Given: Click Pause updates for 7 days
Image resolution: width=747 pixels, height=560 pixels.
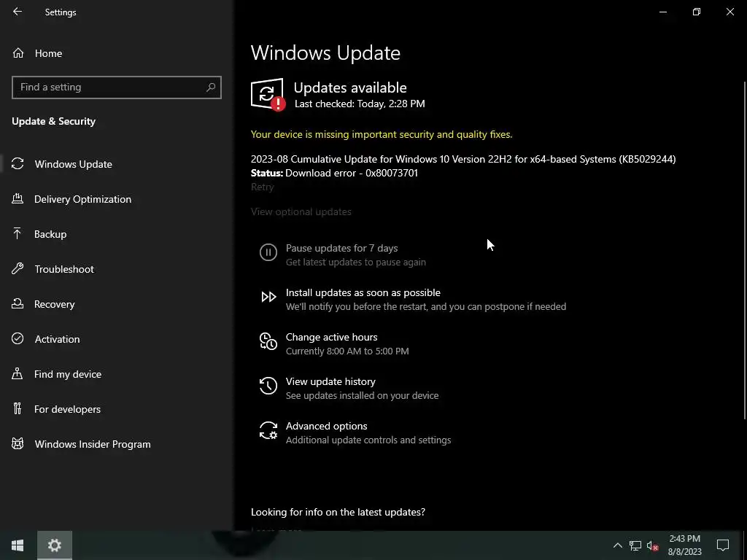Looking at the screenshot, I should click(x=341, y=248).
